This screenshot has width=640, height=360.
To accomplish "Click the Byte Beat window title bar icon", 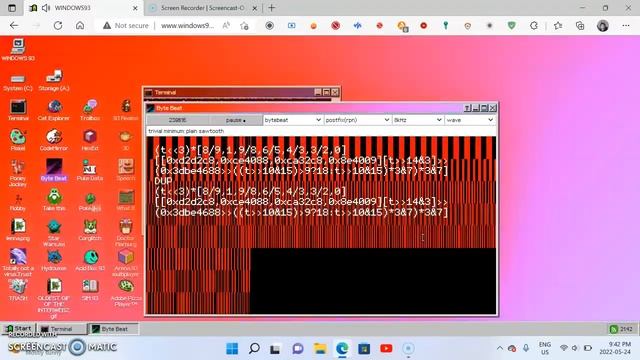I will pos(151,108).
